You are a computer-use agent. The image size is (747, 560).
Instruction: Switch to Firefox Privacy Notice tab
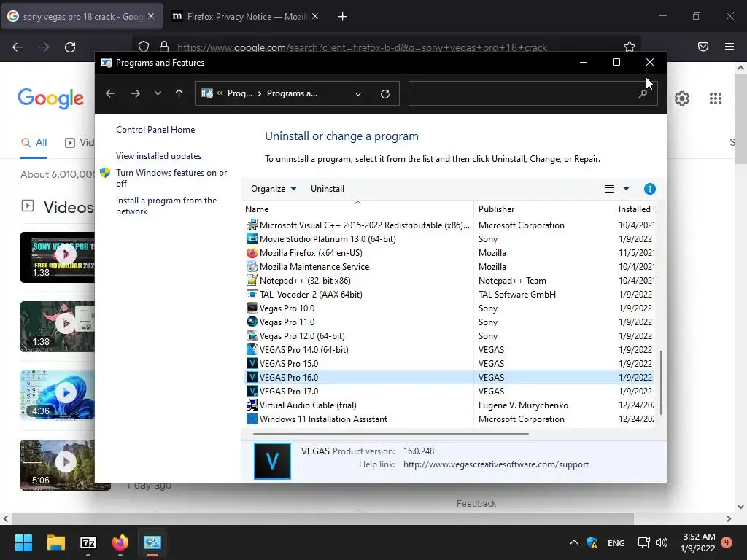tap(246, 17)
